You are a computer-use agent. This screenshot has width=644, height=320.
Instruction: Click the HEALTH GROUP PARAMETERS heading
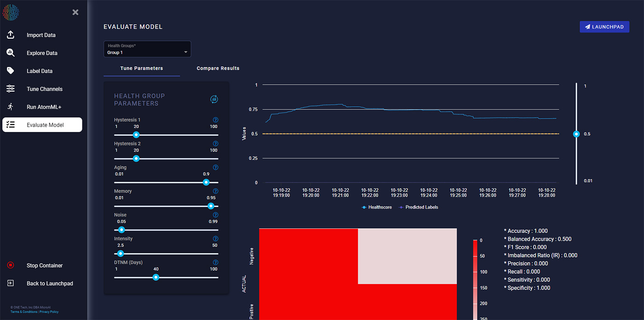(x=139, y=100)
